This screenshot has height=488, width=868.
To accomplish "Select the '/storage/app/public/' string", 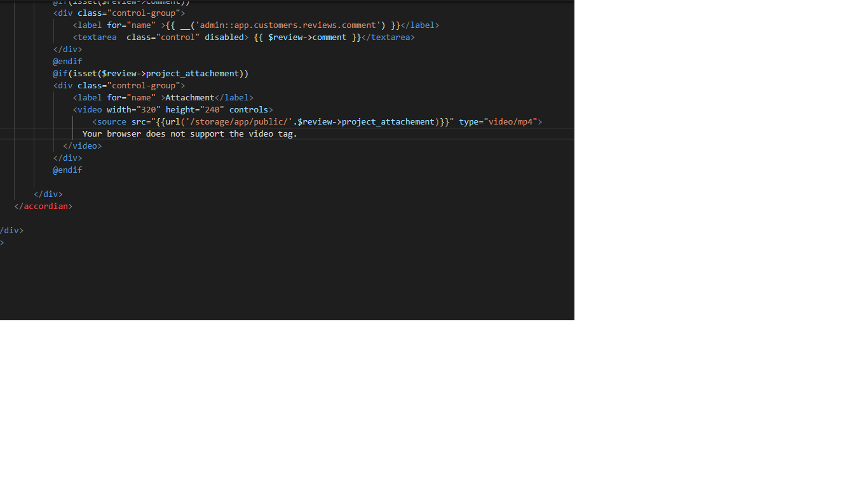I will [239, 122].
